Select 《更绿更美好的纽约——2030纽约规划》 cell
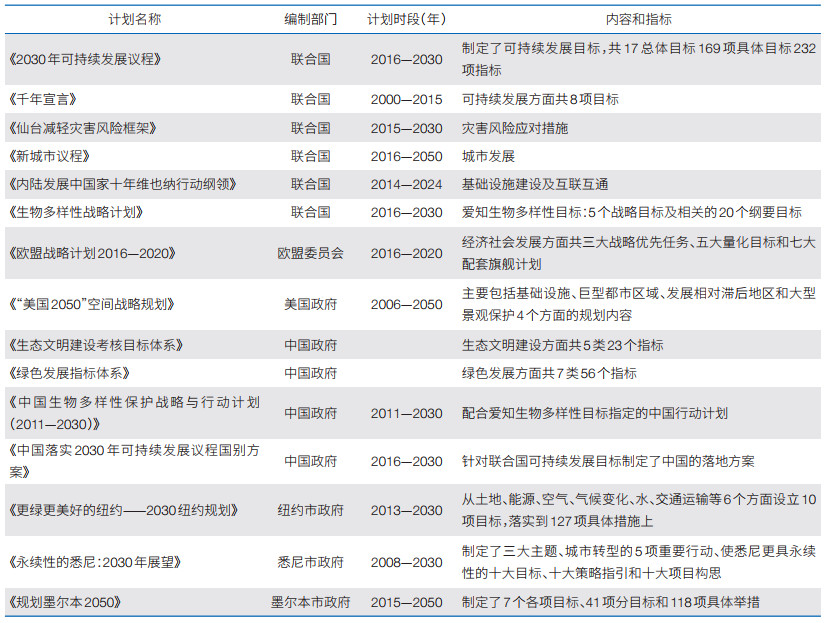Viewport: 827px width, 623px height. (123, 510)
